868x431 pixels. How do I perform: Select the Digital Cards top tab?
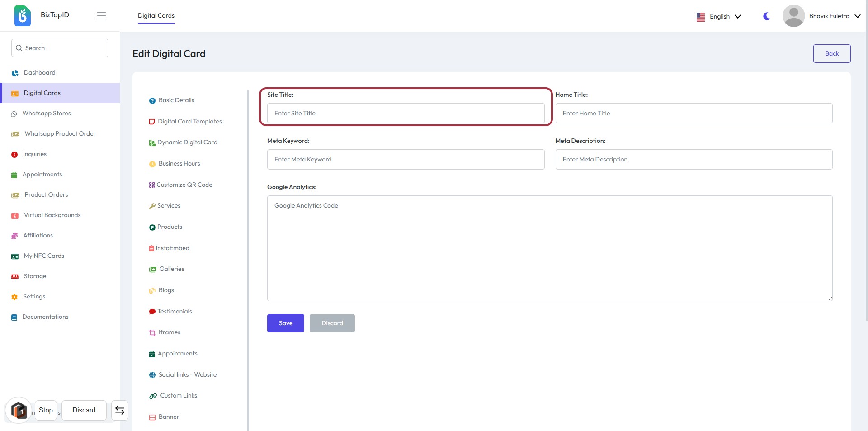tap(156, 16)
